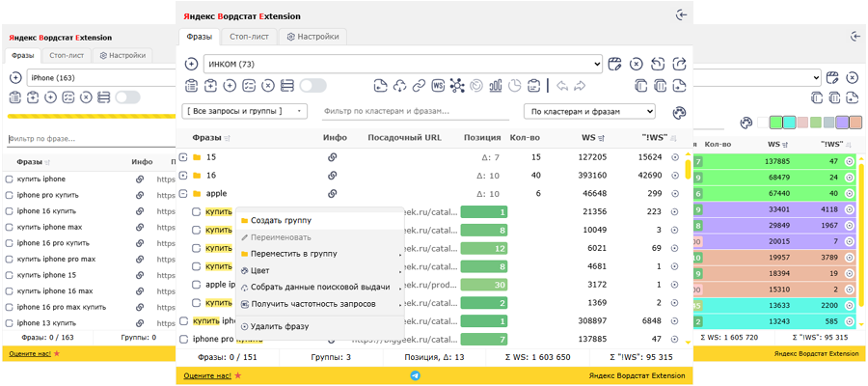Viewport: 868px width, 386px height.
Task: Collapse the apple group folder
Action: (184, 194)
